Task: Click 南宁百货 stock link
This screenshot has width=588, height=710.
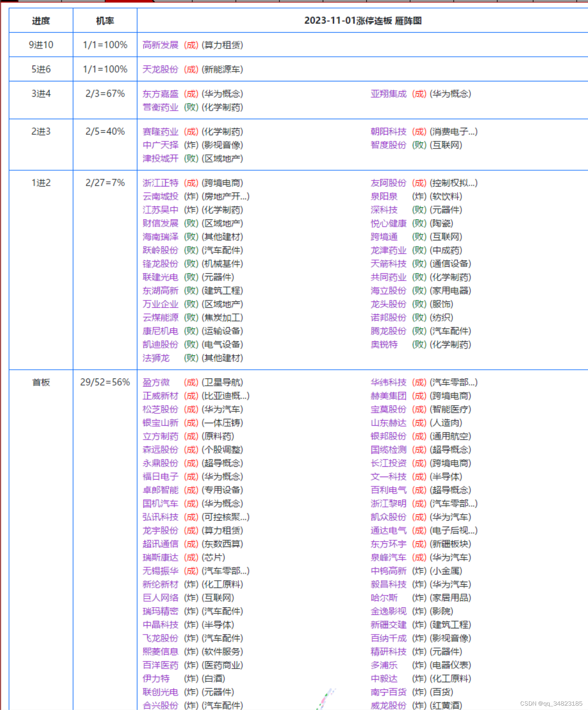Action: click(x=388, y=692)
